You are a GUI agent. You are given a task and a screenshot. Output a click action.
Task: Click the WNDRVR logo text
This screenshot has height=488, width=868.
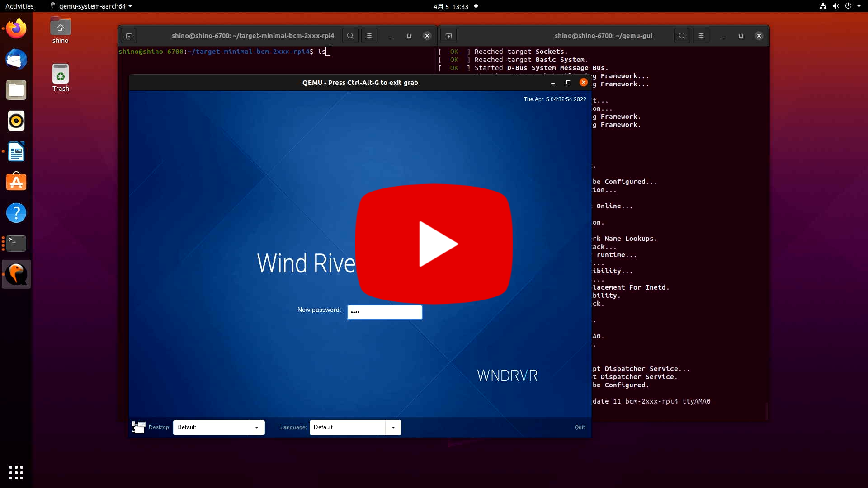point(507,375)
